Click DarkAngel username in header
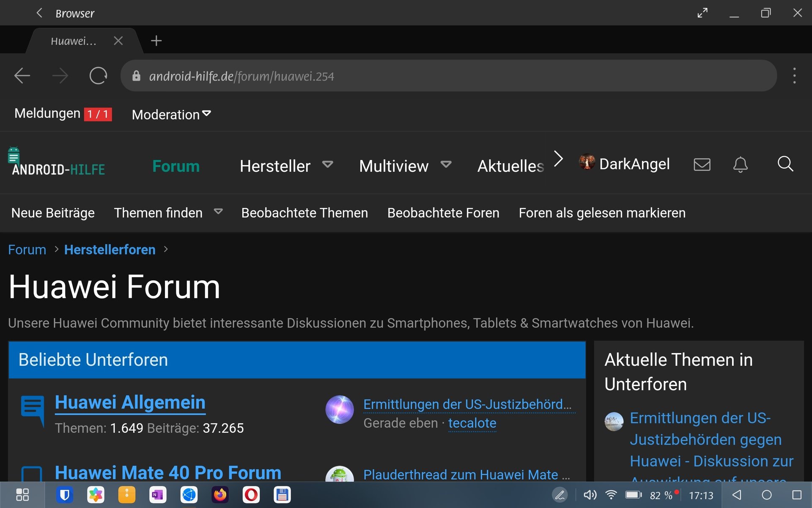The height and width of the screenshot is (508, 812). click(x=634, y=164)
